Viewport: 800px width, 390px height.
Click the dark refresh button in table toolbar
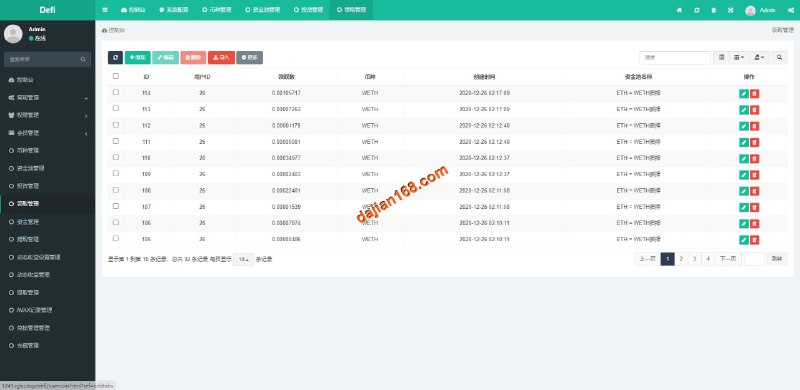pyautogui.click(x=115, y=58)
